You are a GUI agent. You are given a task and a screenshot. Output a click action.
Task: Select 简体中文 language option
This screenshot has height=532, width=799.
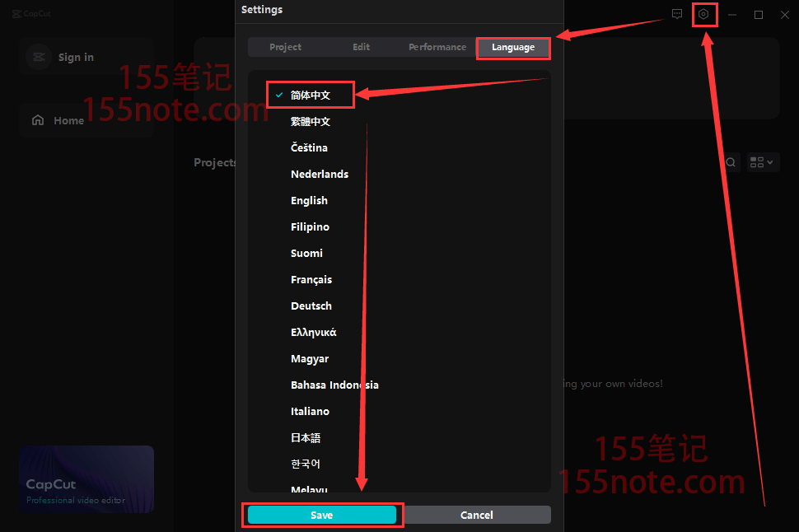(x=311, y=96)
